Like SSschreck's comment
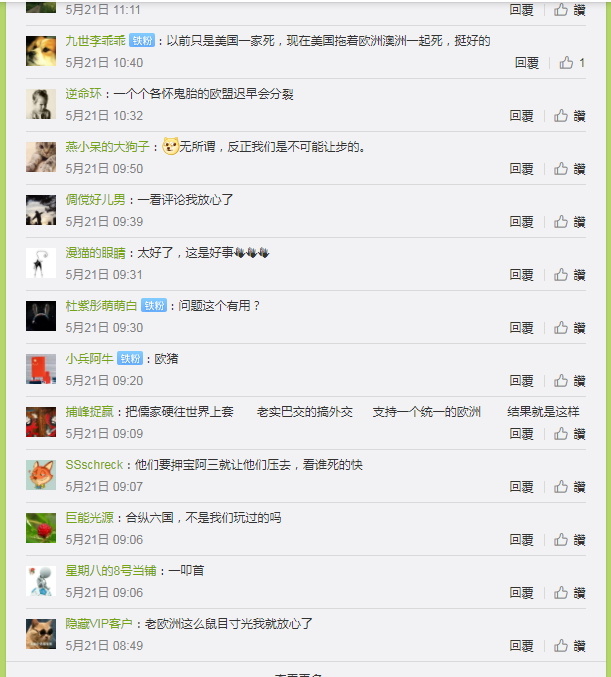The image size is (611, 677). click(570, 487)
